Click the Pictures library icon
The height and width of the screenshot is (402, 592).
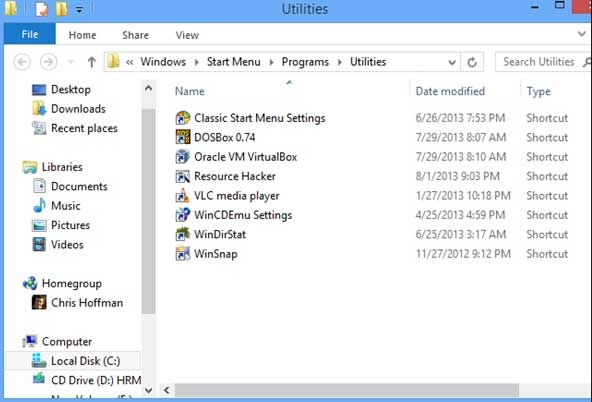pos(39,225)
